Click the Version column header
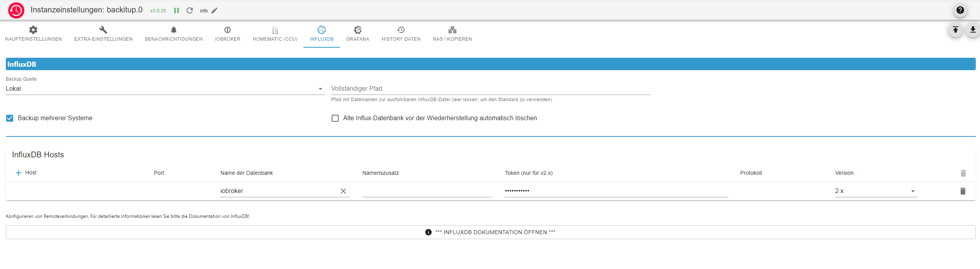This screenshot has height=269, width=980. (844, 173)
